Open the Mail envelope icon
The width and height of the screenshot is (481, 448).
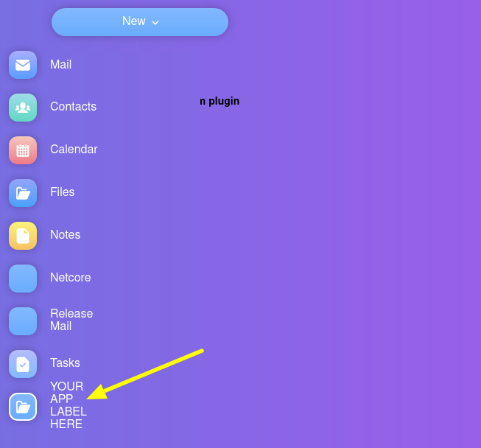[x=23, y=65]
